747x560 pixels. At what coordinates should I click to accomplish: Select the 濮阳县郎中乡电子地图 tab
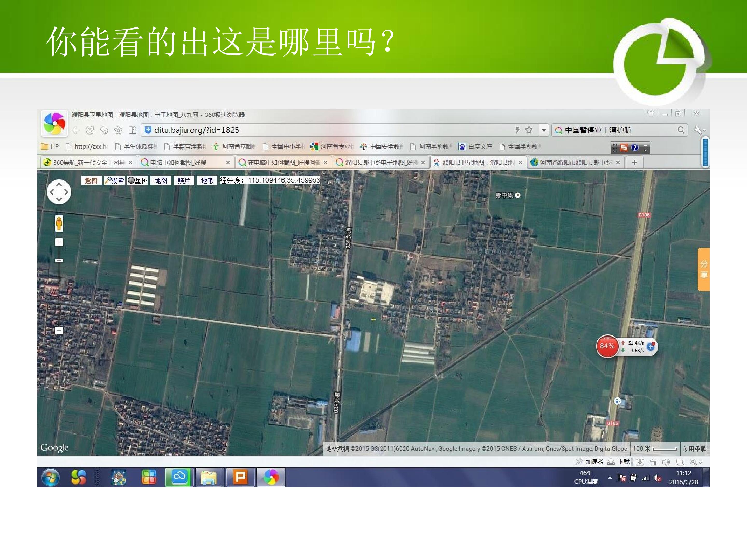[381, 162]
